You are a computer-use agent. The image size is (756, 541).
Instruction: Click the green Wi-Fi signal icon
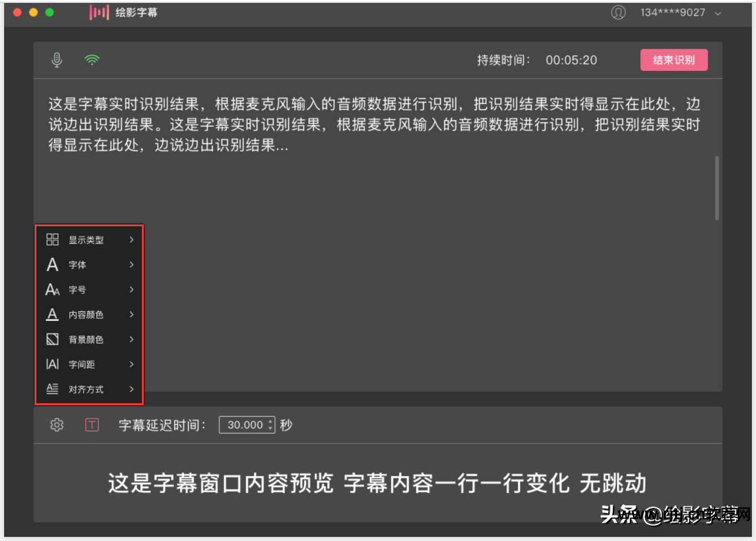pyautogui.click(x=91, y=60)
